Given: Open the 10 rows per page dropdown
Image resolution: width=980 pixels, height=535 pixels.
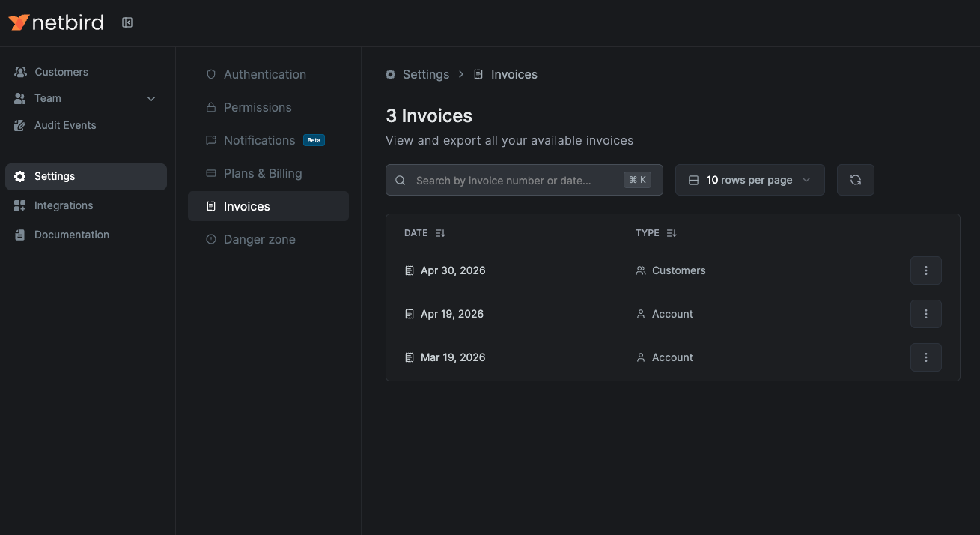Looking at the screenshot, I should pyautogui.click(x=750, y=180).
